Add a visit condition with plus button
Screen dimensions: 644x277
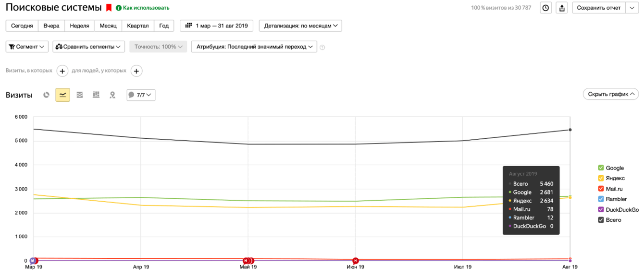(x=62, y=71)
